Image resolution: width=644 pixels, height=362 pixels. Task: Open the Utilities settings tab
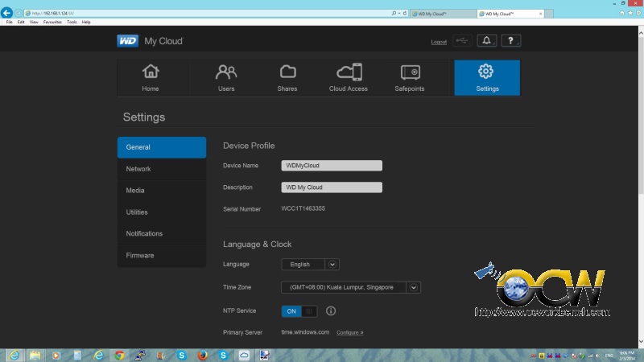[162, 212]
